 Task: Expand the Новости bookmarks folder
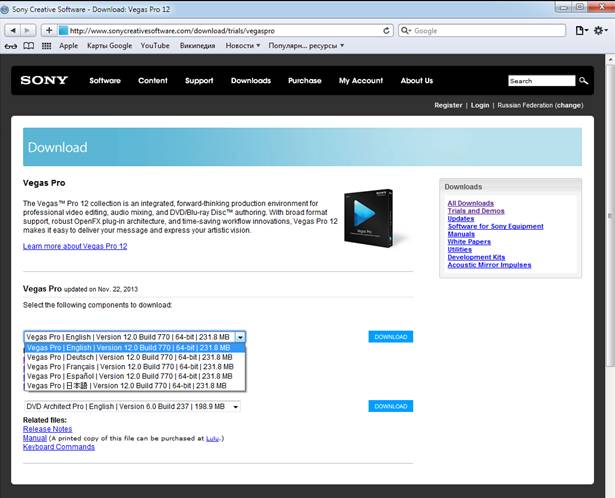pyautogui.click(x=243, y=46)
